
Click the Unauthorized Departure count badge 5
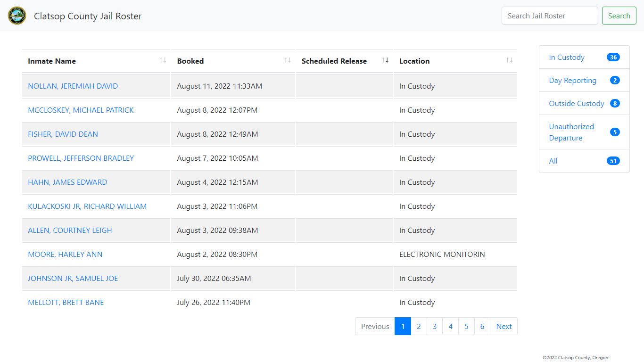pyautogui.click(x=615, y=132)
